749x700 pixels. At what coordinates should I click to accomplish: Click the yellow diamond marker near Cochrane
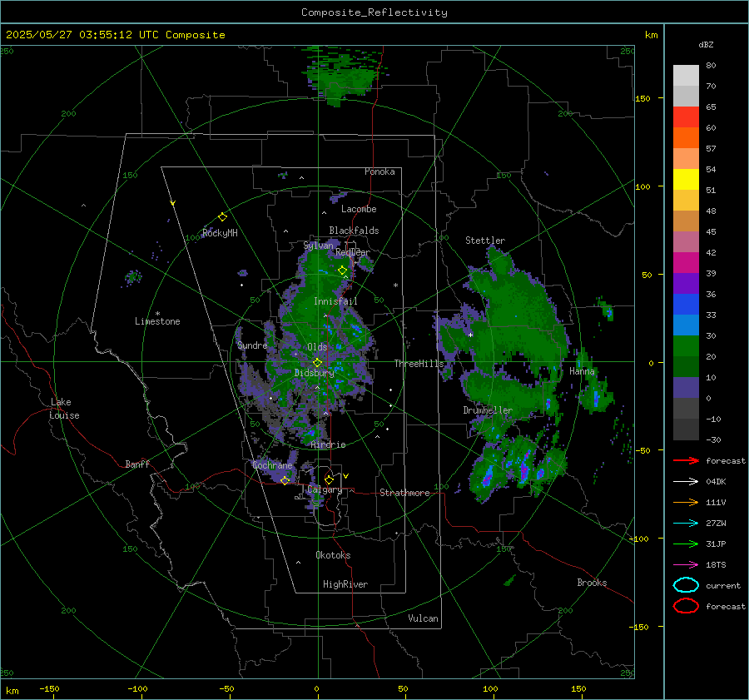(x=285, y=480)
